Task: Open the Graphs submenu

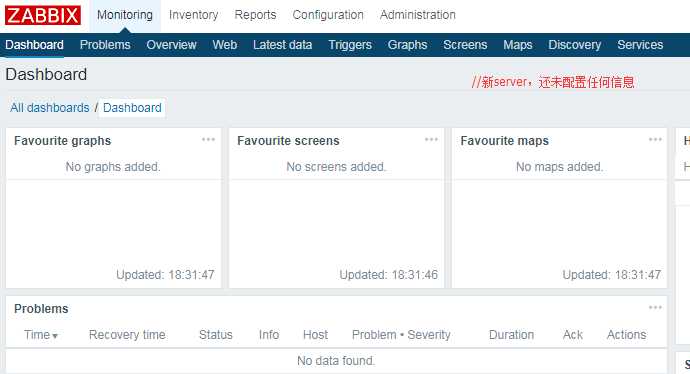Action: click(407, 45)
